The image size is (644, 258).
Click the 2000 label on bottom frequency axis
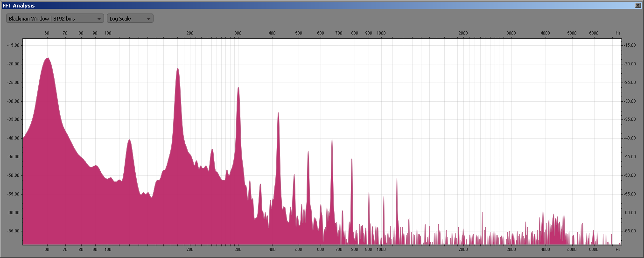click(463, 250)
